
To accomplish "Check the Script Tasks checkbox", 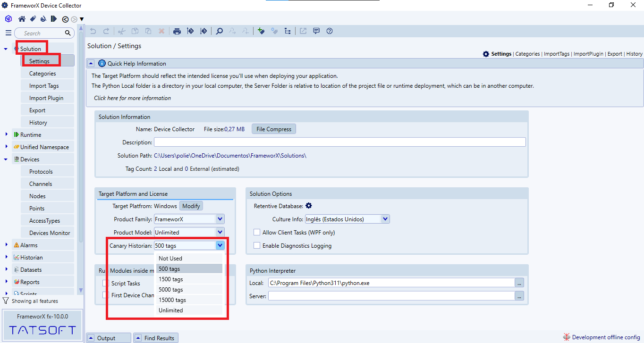I will 105,284.
